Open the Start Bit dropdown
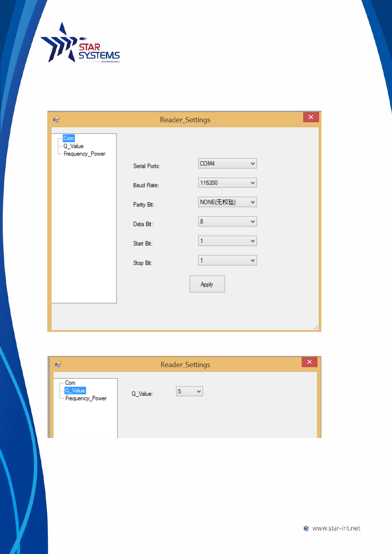392x554 pixels. tap(227, 241)
